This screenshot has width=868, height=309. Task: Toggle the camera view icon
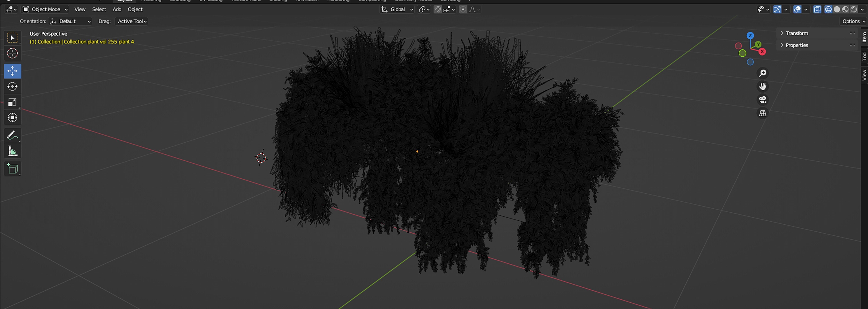763,100
